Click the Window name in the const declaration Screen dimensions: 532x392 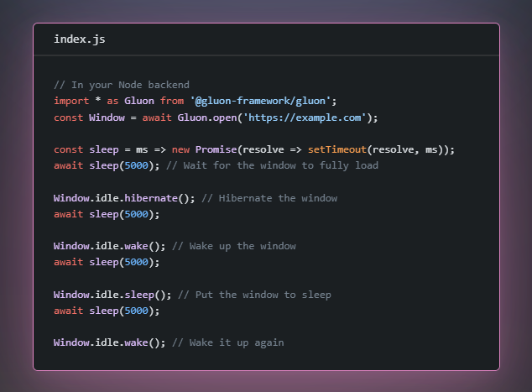(107, 118)
